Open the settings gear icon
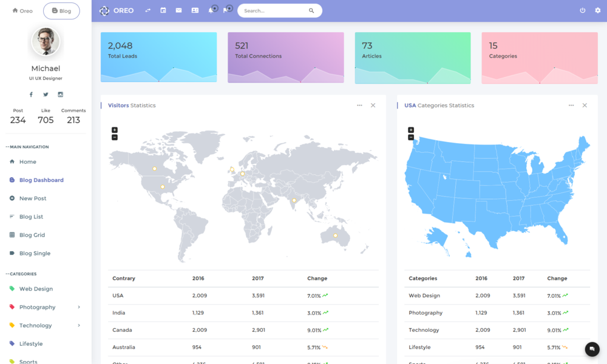 598,10
